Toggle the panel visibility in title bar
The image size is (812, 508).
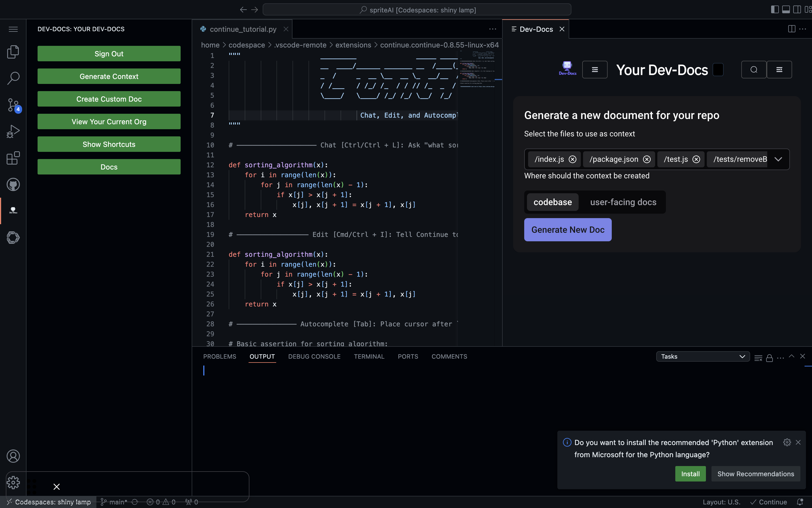(x=786, y=9)
